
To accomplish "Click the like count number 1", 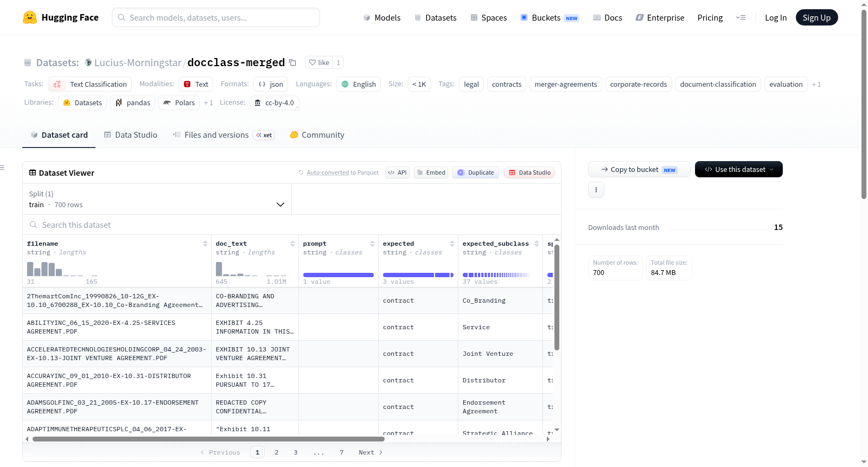I will 338,62.
